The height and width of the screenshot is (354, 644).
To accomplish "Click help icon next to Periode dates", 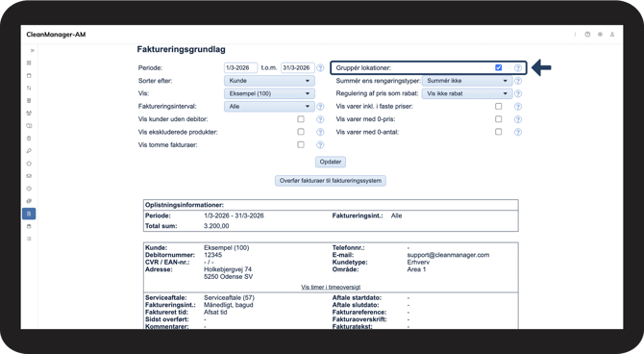I will click(x=320, y=68).
